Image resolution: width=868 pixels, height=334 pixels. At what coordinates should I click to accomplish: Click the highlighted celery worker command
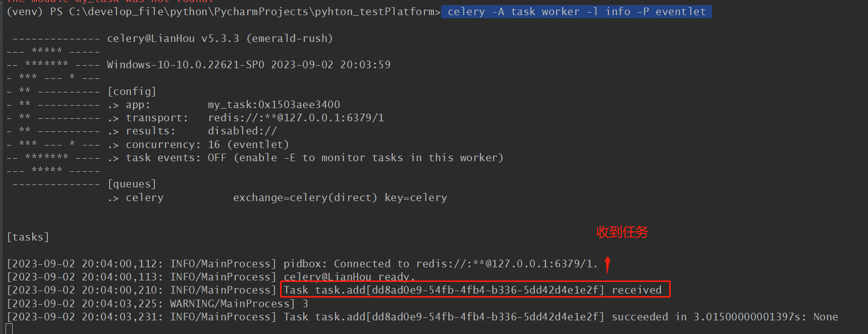tap(576, 12)
